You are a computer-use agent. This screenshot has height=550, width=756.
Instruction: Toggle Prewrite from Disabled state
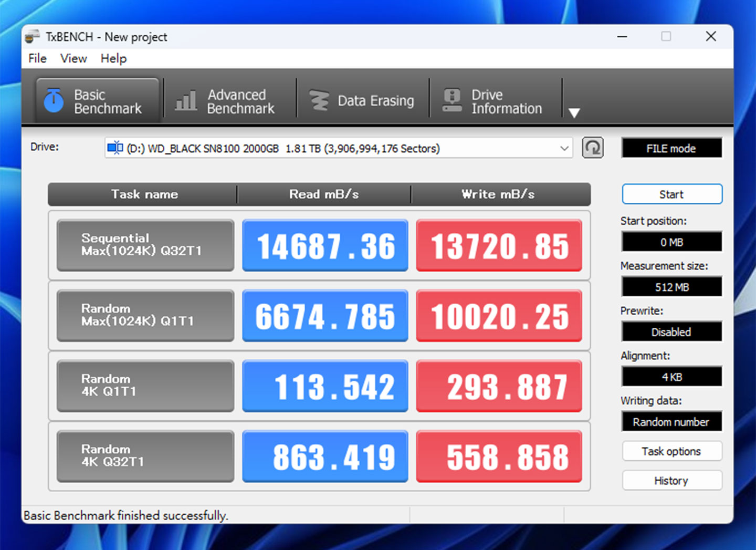click(x=671, y=331)
